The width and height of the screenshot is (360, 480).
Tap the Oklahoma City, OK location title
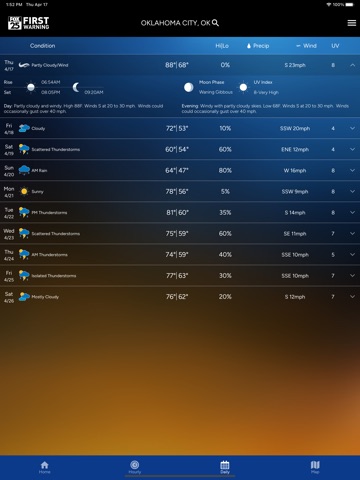pos(175,23)
